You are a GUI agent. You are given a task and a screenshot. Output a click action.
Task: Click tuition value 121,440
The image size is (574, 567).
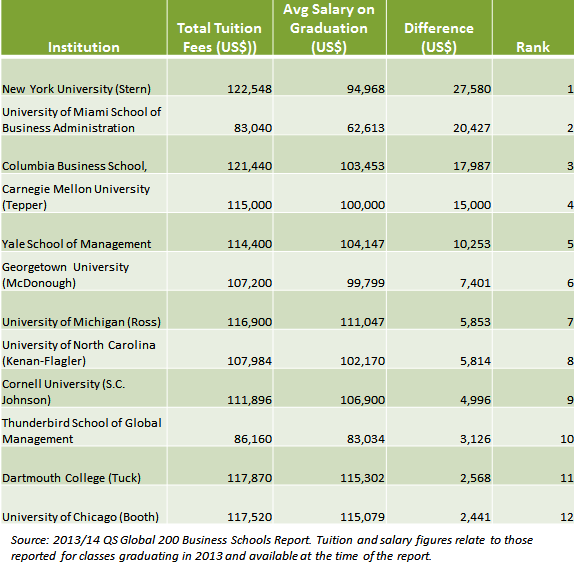[249, 166]
